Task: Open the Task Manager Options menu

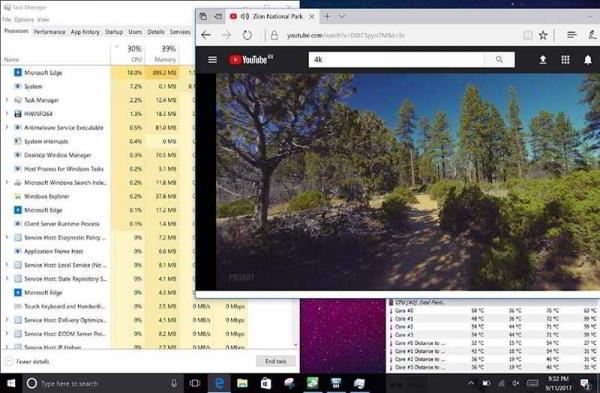Action: (24, 20)
